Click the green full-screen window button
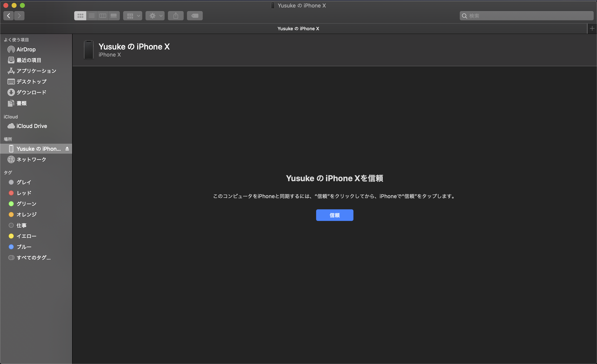 coord(22,5)
